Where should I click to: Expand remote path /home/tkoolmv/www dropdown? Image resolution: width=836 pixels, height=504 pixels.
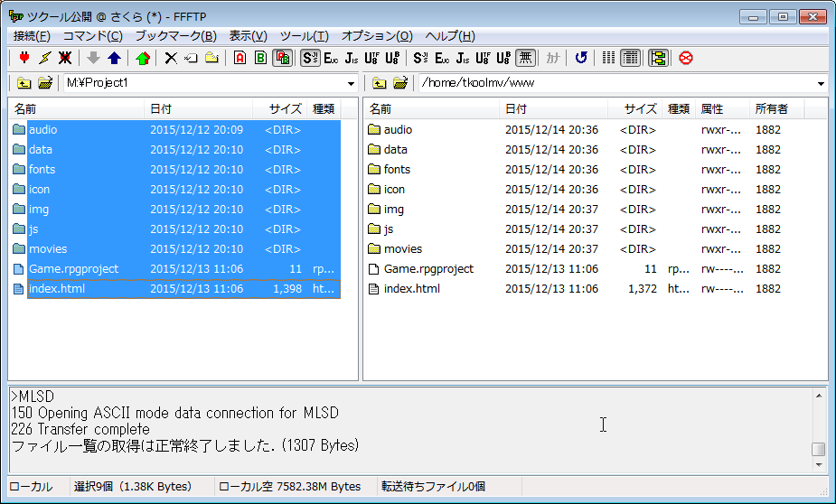[821, 84]
